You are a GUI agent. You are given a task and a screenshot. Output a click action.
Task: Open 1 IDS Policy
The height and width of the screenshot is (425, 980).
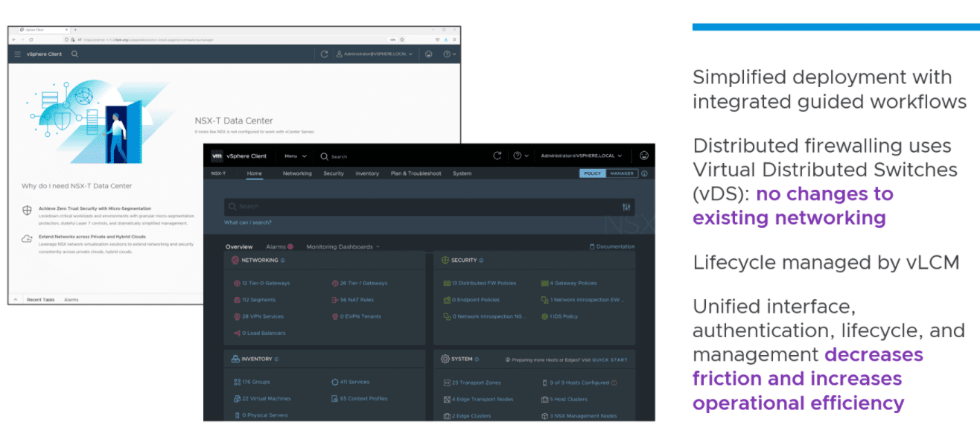559,316
